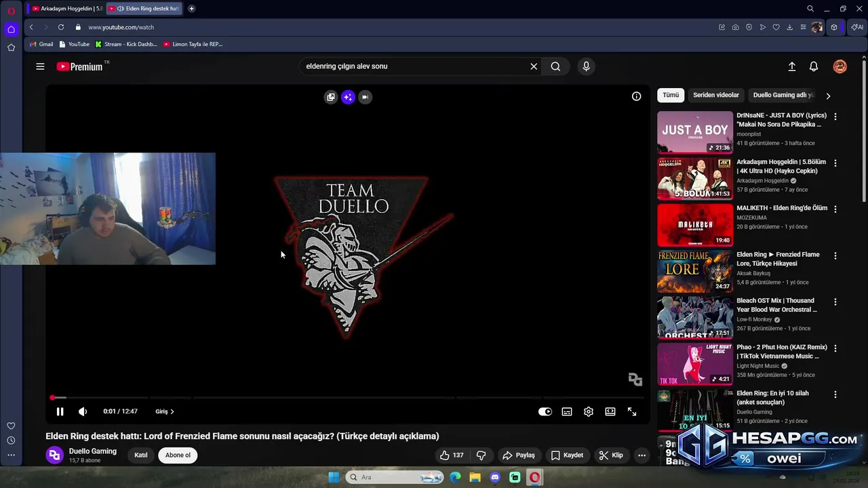Enter fullscreen mode on the video
This screenshot has height=488, width=868.
tap(632, 411)
